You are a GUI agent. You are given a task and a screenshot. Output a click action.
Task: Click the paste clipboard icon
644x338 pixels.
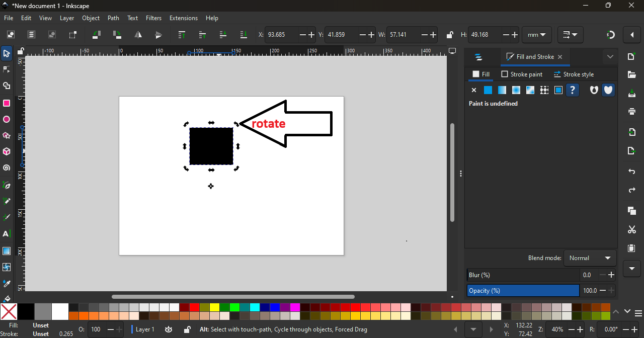(632, 248)
